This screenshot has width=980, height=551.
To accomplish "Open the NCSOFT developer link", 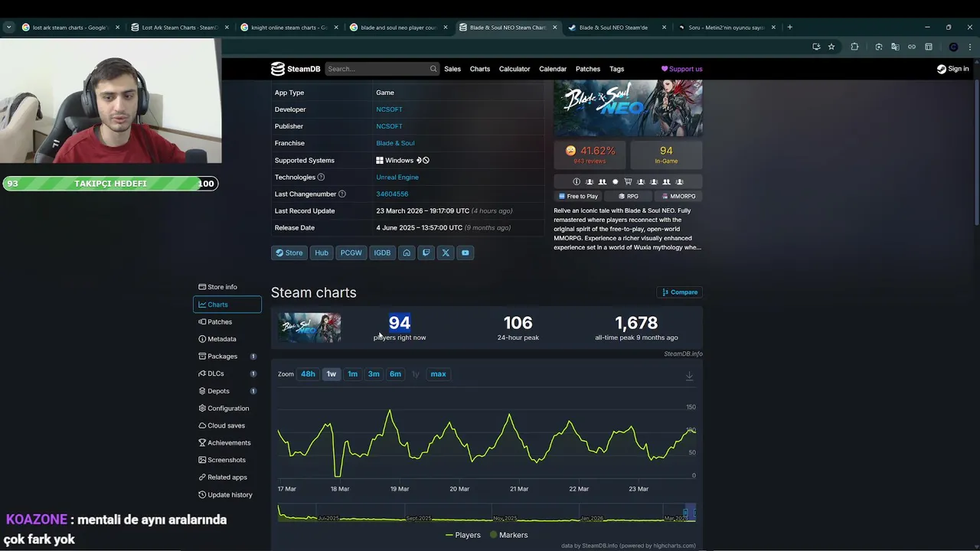I will point(389,109).
